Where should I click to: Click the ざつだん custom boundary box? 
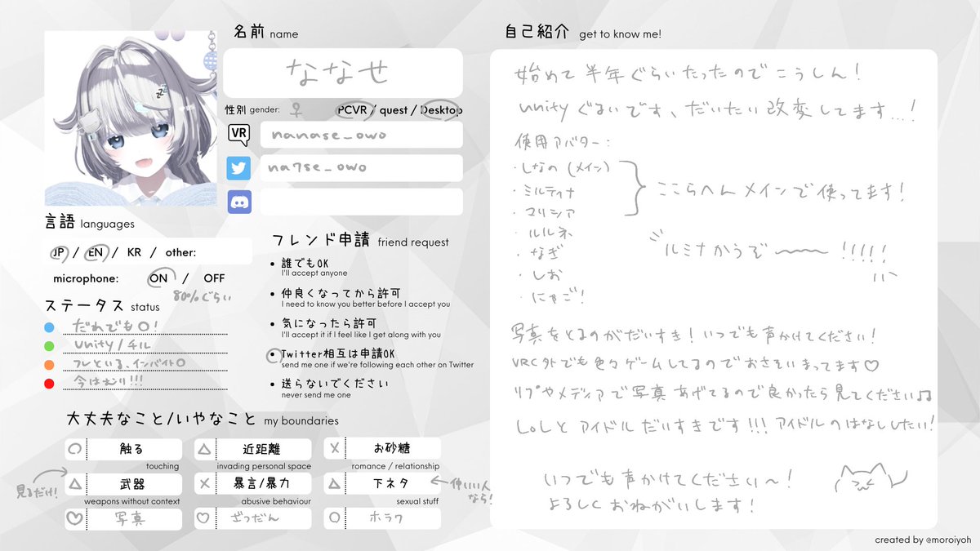tap(253, 518)
